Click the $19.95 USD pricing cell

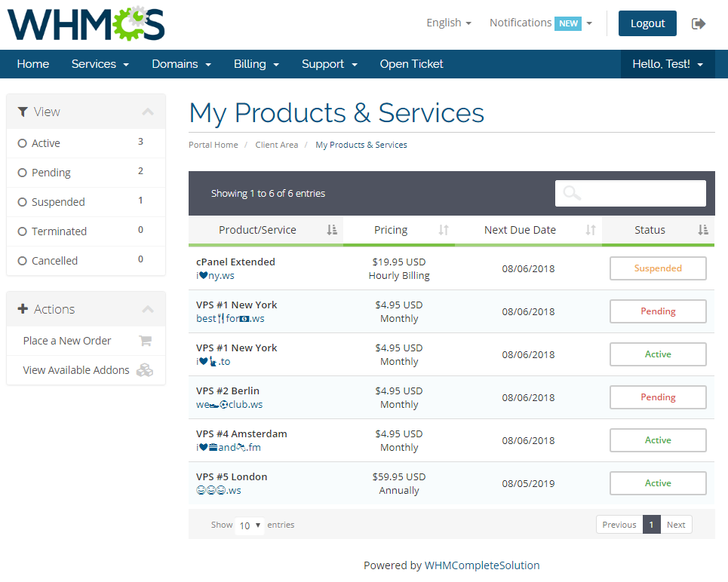click(399, 262)
